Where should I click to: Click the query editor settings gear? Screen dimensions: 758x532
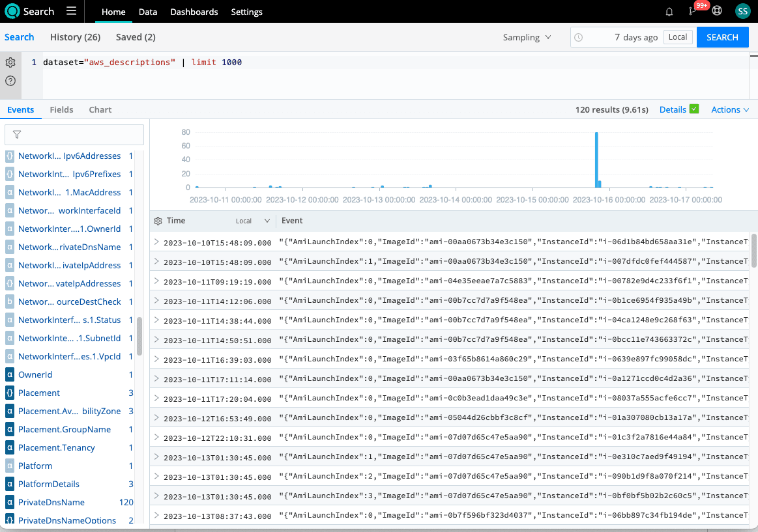(10, 63)
